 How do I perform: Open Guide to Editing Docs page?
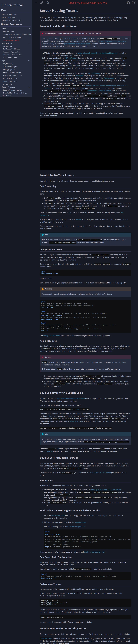(10, 14)
